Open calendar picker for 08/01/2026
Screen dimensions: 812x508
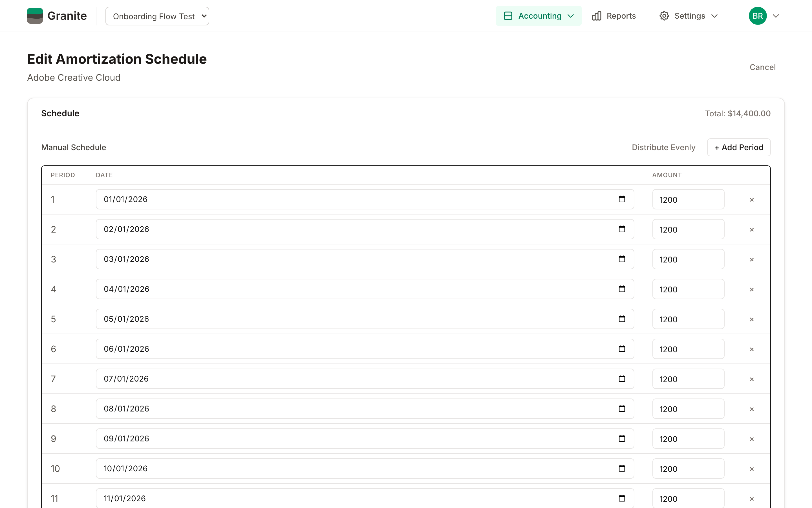point(622,409)
